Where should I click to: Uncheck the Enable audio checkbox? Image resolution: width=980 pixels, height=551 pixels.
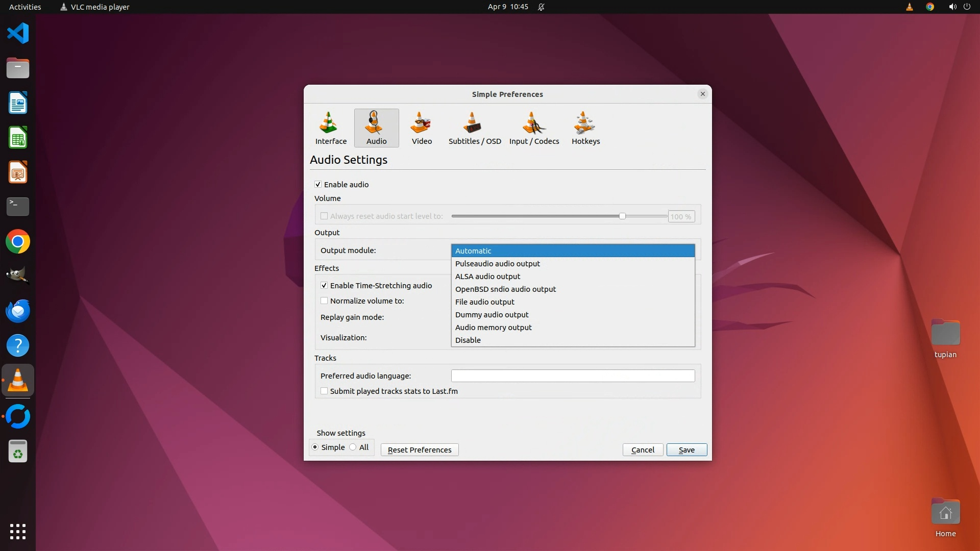(318, 185)
